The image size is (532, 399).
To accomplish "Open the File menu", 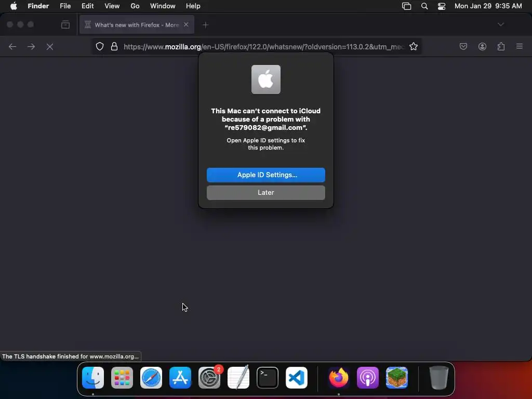I will pos(65,6).
